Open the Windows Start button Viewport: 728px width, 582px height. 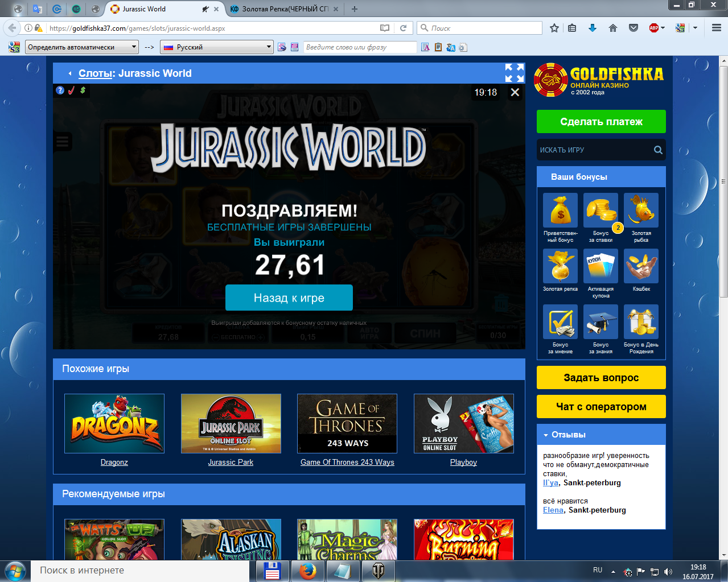15,571
